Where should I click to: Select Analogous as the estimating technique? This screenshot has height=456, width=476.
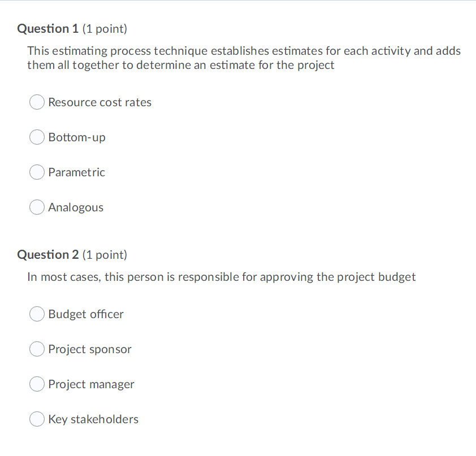pos(37,207)
